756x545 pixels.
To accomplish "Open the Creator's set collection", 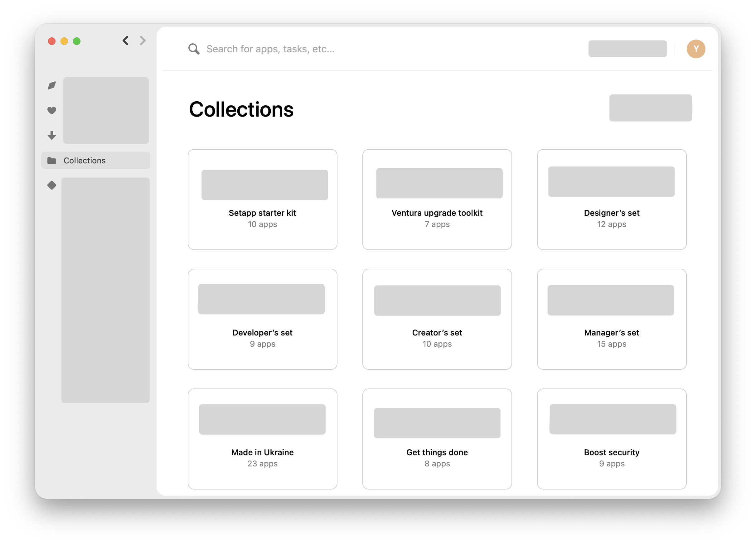I will click(437, 319).
